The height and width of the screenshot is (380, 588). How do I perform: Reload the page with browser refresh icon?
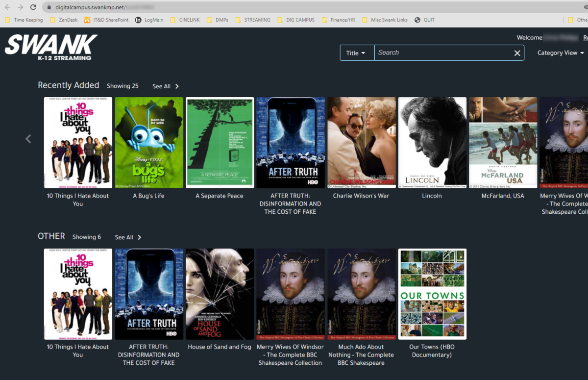33,7
